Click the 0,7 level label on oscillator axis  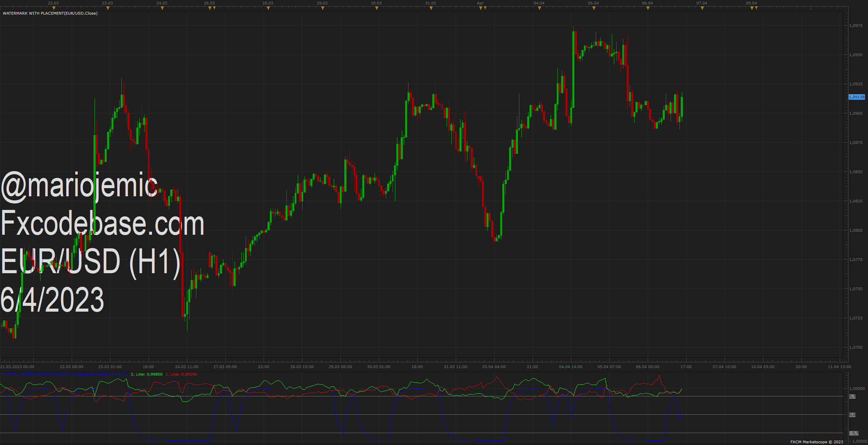tap(852, 397)
